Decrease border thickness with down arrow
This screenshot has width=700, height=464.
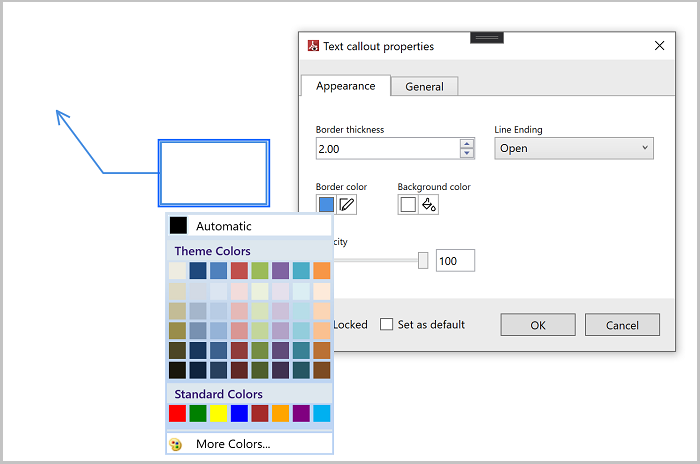click(466, 153)
